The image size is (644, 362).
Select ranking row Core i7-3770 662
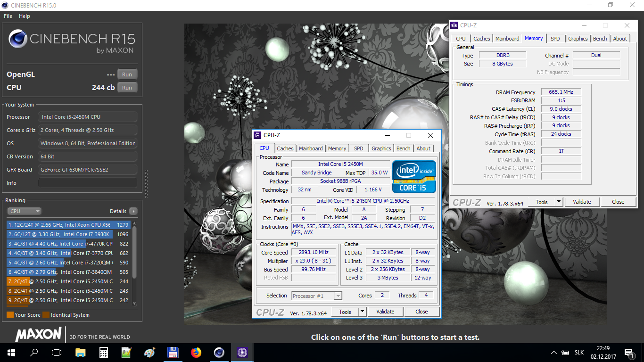[68, 253]
